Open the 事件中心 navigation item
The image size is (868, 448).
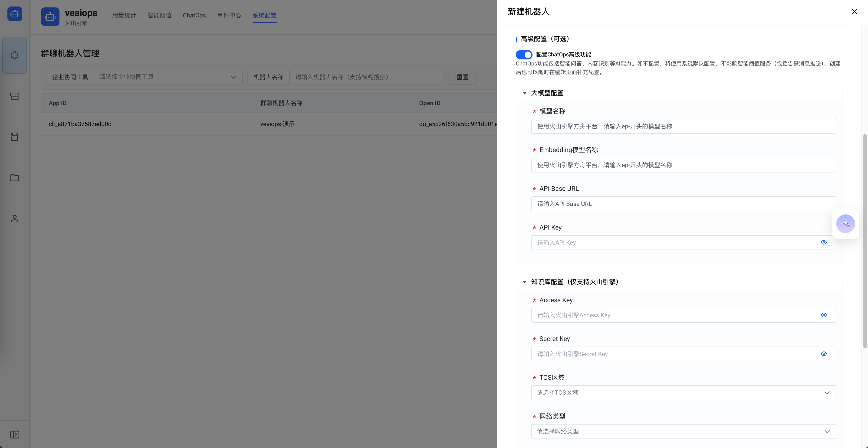click(229, 15)
